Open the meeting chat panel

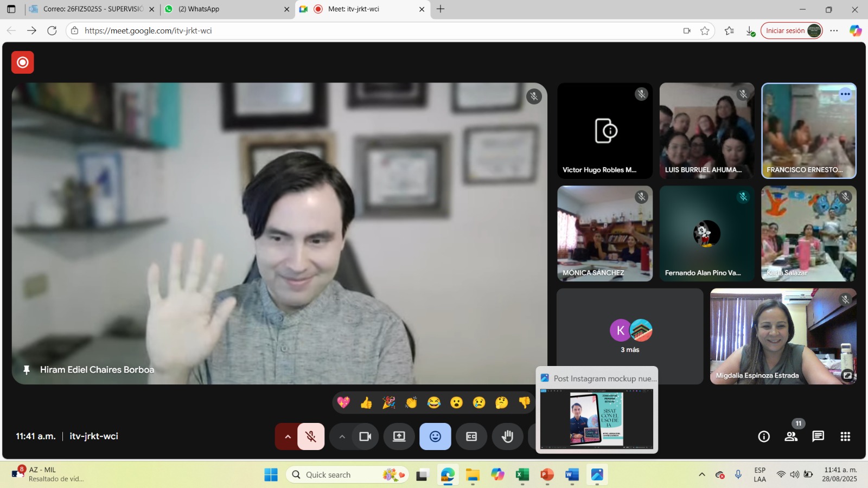click(x=818, y=436)
